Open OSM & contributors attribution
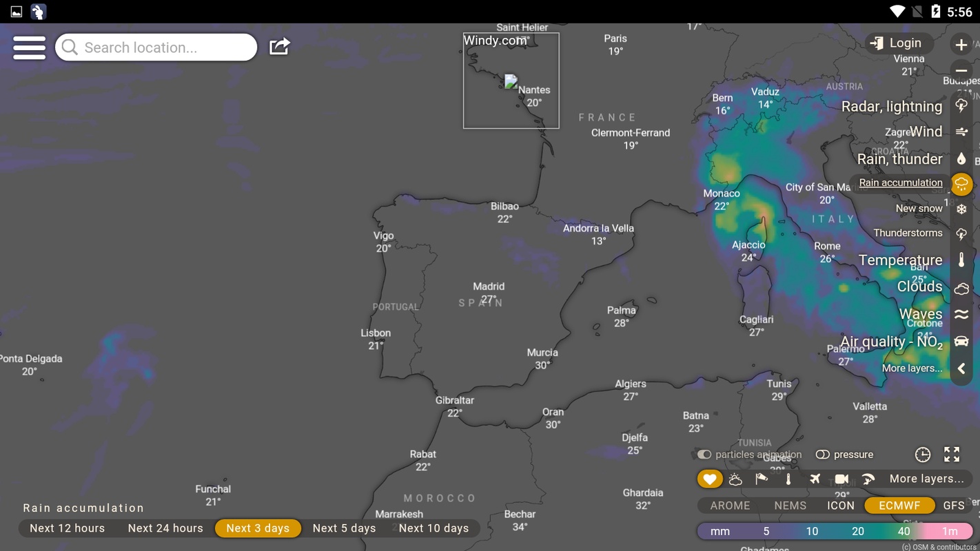This screenshot has width=980, height=551. tap(939, 547)
